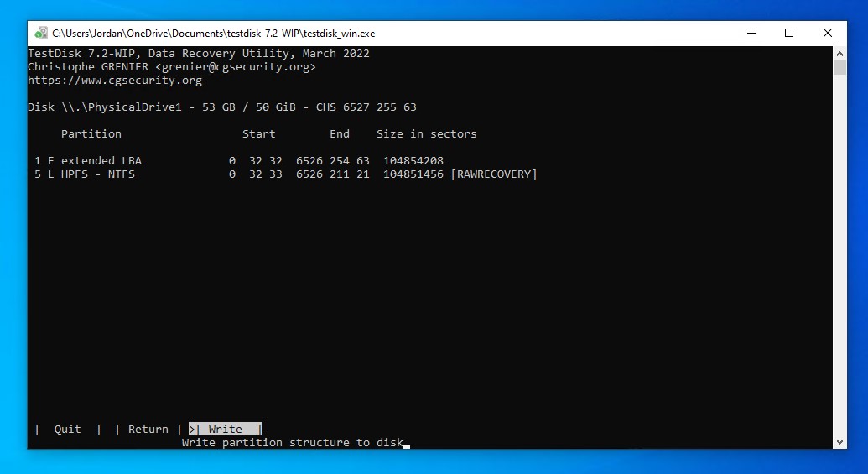Click the 'Size in sectors' column header
Screen dimensions: 868x474
[x=426, y=134]
